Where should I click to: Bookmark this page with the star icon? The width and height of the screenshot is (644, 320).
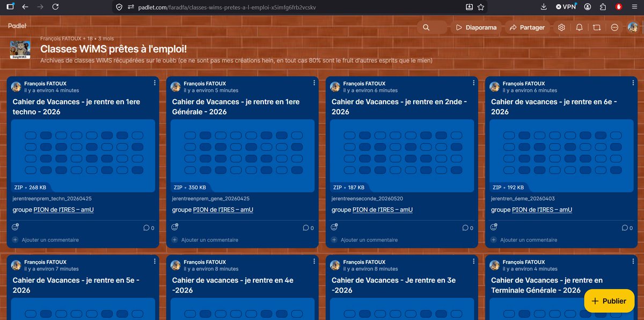[x=481, y=7]
